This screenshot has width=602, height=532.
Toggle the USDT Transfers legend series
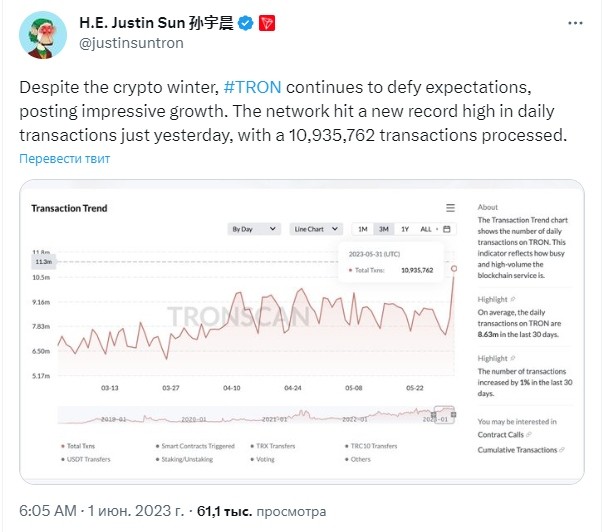tap(86, 459)
